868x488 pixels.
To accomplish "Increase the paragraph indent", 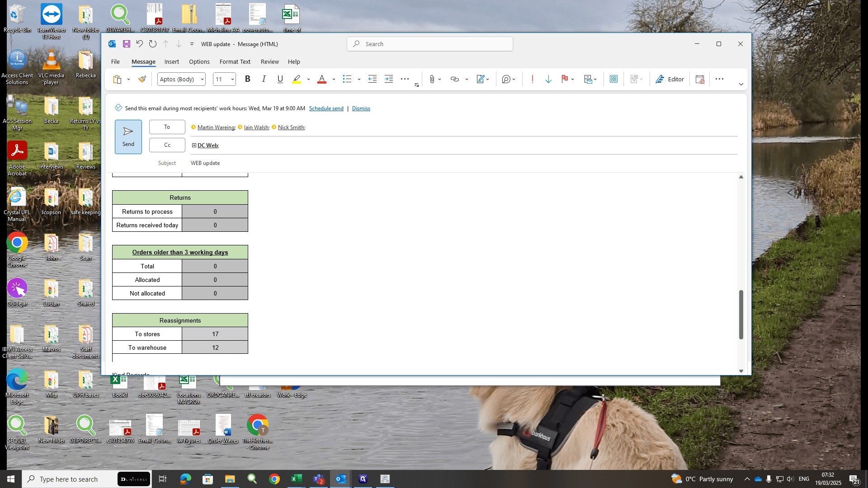I will [x=389, y=79].
